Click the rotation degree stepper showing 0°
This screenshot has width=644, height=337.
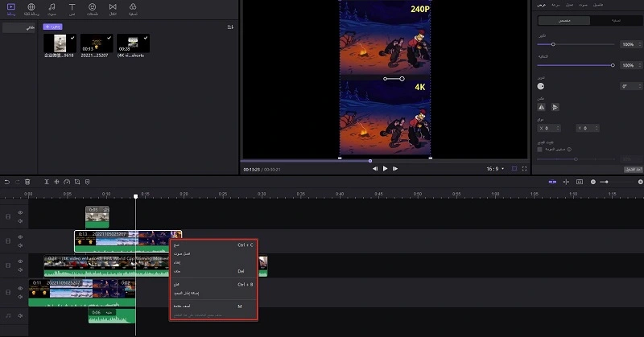tap(631, 86)
